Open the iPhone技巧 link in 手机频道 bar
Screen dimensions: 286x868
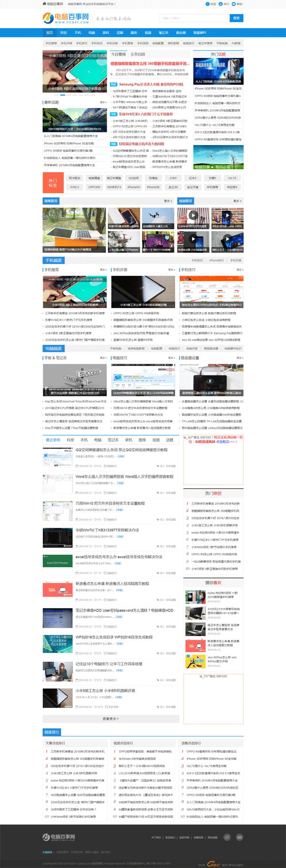click(x=217, y=260)
